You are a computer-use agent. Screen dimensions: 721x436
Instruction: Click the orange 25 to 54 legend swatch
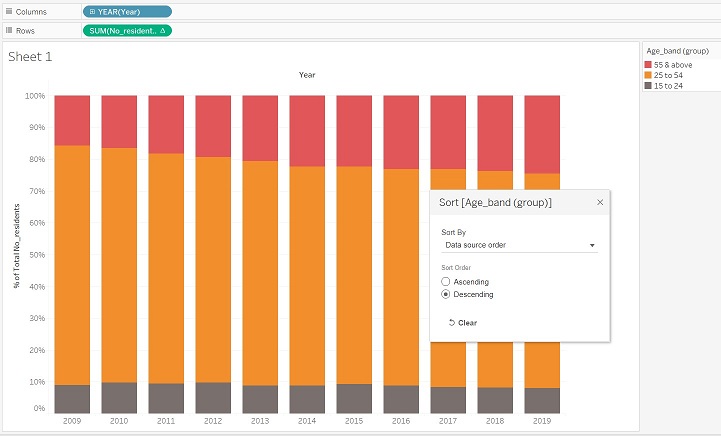click(x=649, y=75)
